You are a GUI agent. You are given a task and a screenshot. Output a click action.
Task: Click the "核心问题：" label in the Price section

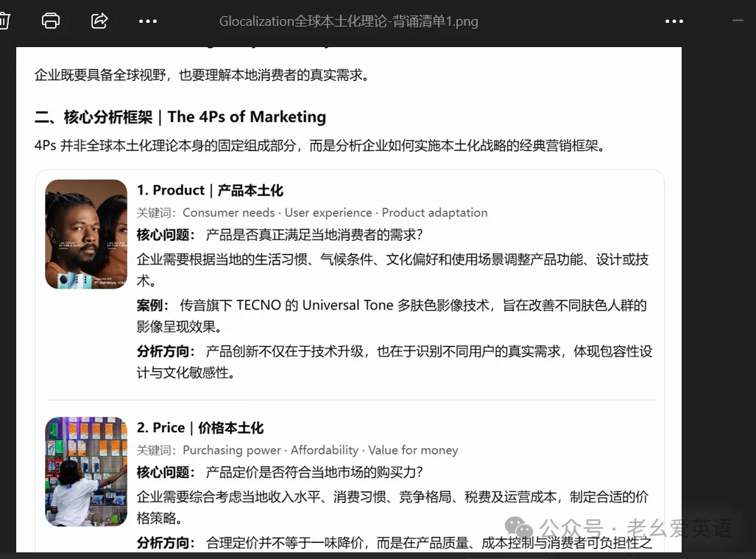pos(166,472)
